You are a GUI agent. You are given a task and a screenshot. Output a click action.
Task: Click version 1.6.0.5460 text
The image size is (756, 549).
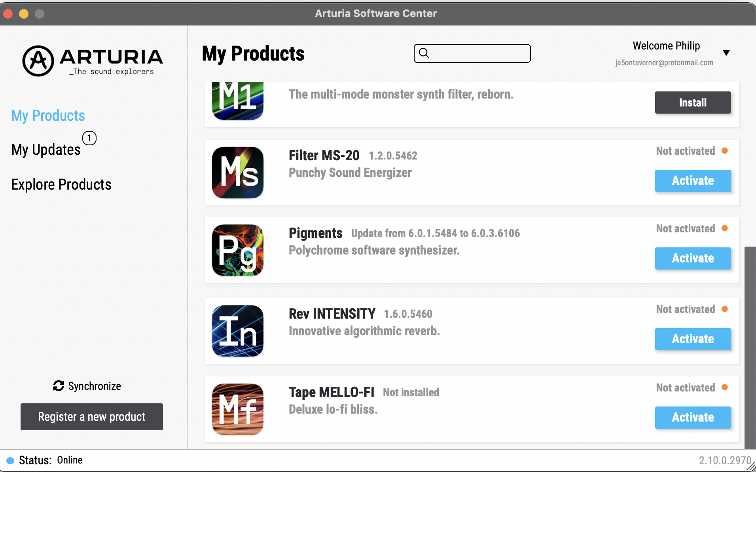408,314
